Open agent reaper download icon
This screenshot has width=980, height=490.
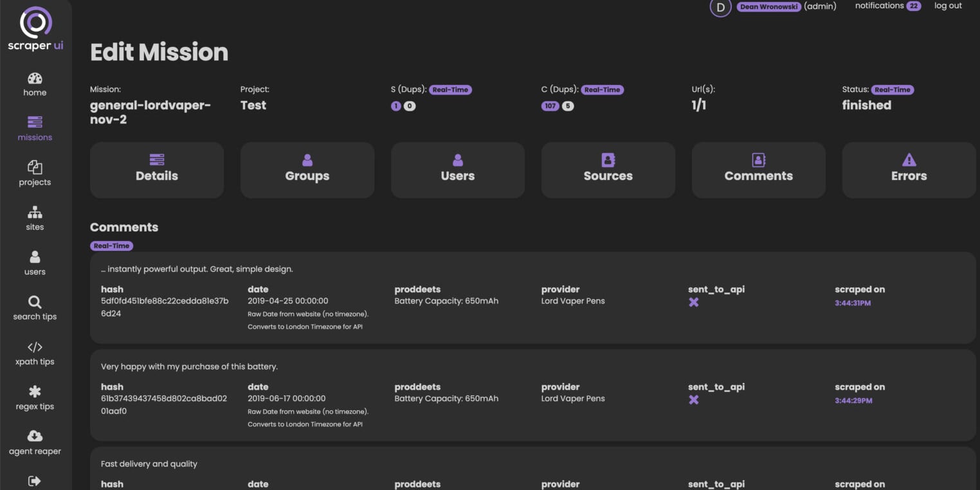coord(35,436)
